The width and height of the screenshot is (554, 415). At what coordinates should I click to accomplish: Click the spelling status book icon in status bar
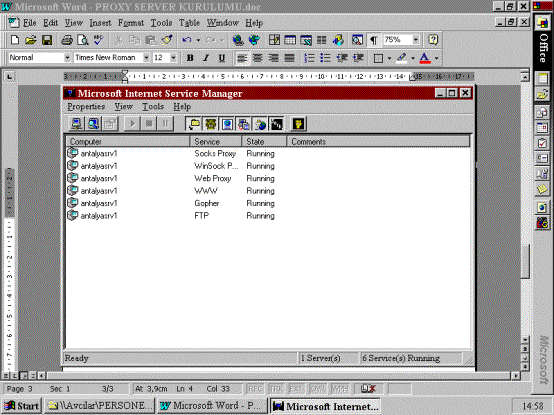(x=368, y=389)
